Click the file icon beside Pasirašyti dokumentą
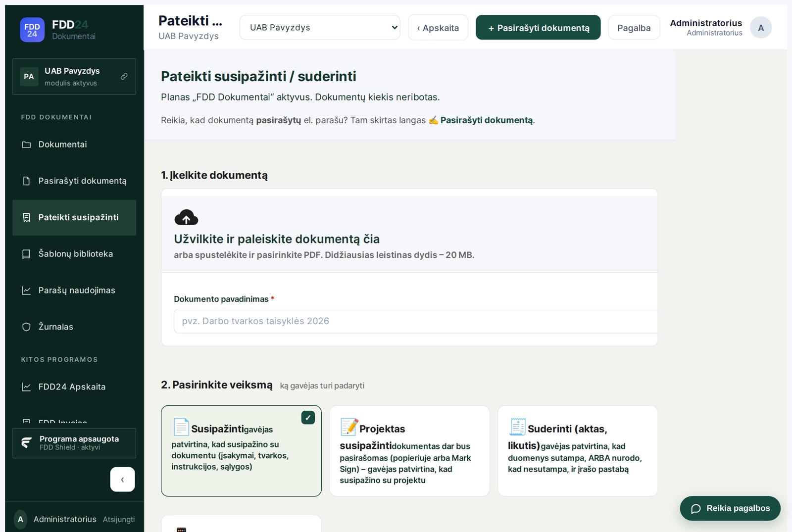 [x=26, y=181]
